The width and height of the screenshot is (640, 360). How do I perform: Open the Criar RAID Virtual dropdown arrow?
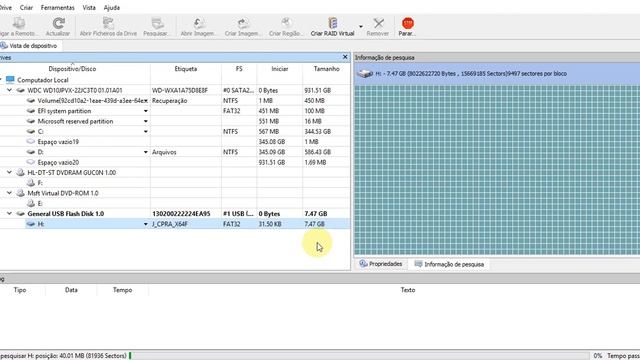[x=361, y=27]
